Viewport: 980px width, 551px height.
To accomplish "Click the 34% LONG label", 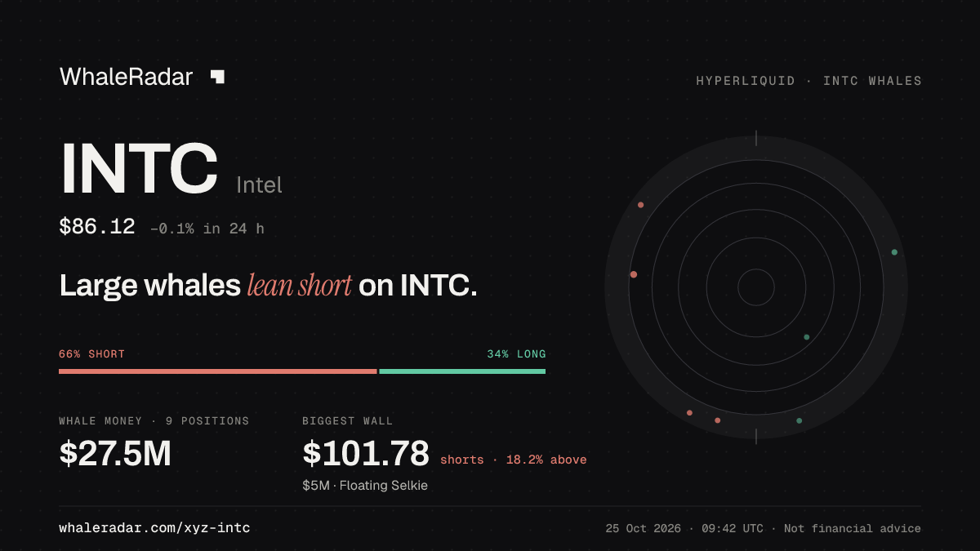I will 516,354.
